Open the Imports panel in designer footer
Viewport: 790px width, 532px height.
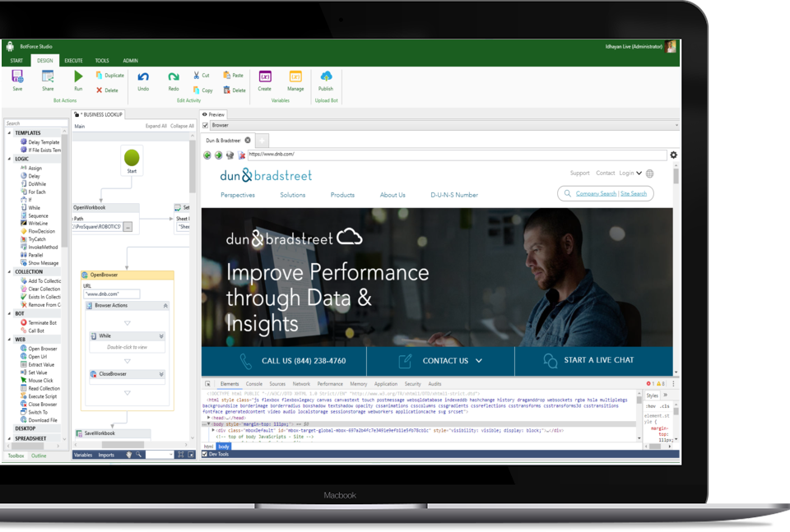point(106,455)
